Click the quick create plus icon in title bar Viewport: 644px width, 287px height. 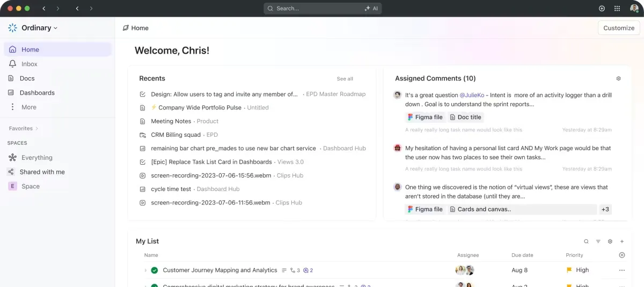[602, 9]
